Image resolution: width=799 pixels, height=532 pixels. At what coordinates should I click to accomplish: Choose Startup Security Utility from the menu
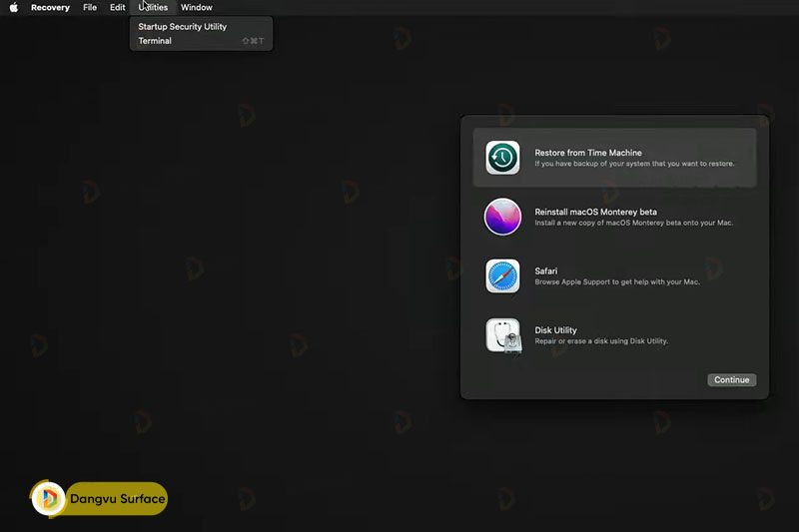pos(182,27)
